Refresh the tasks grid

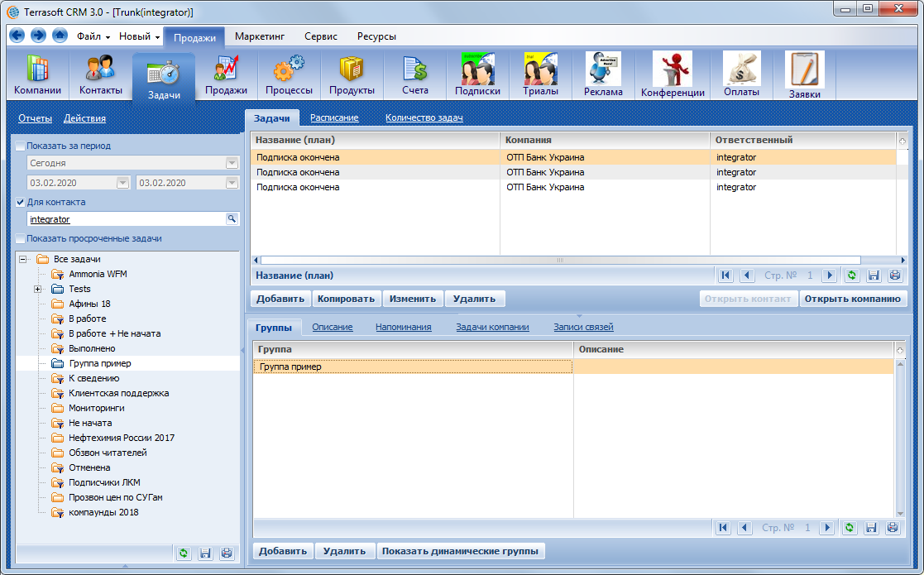pyautogui.click(x=851, y=276)
